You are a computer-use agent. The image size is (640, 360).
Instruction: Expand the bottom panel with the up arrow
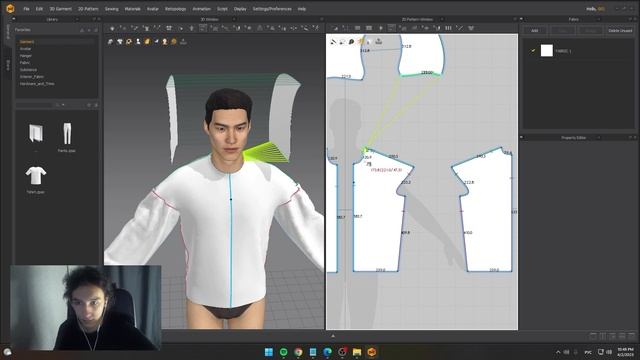click(x=333, y=336)
